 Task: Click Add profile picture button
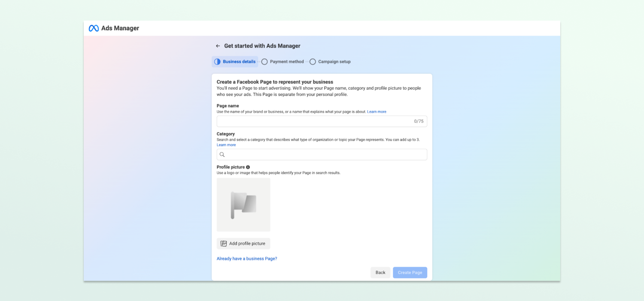point(243,243)
